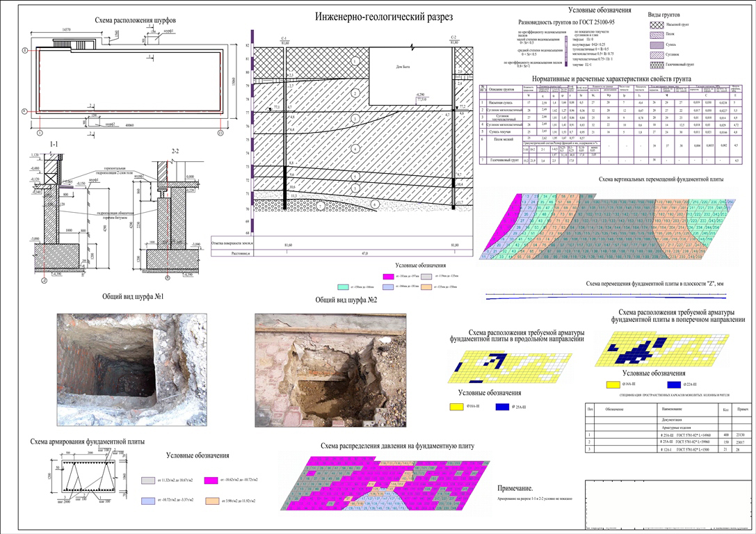Click the heading 'Разновидность грунтов по ГОСТ 25100-95'
Image resolution: width=756 pixels, height=534 pixels.
566,22
